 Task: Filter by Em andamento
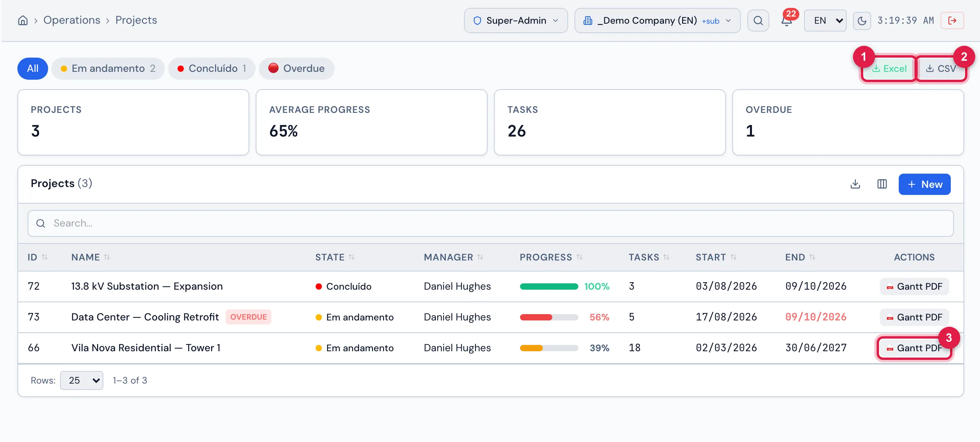point(108,69)
